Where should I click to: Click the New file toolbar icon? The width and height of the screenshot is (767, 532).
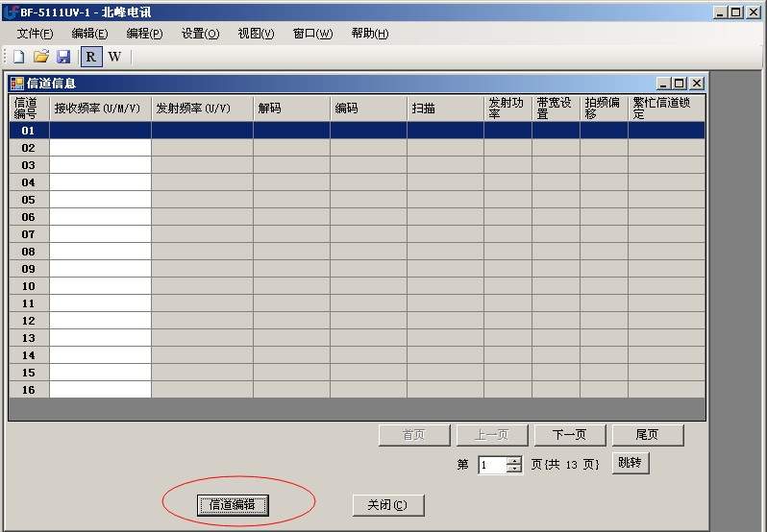coord(18,57)
